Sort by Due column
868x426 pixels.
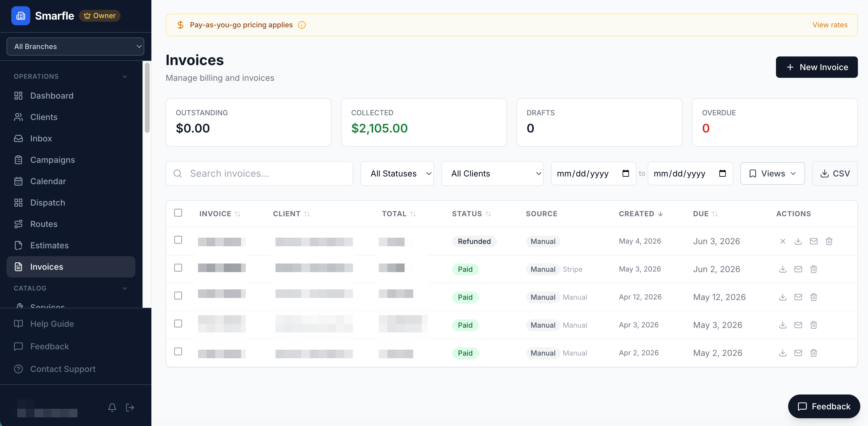click(705, 214)
